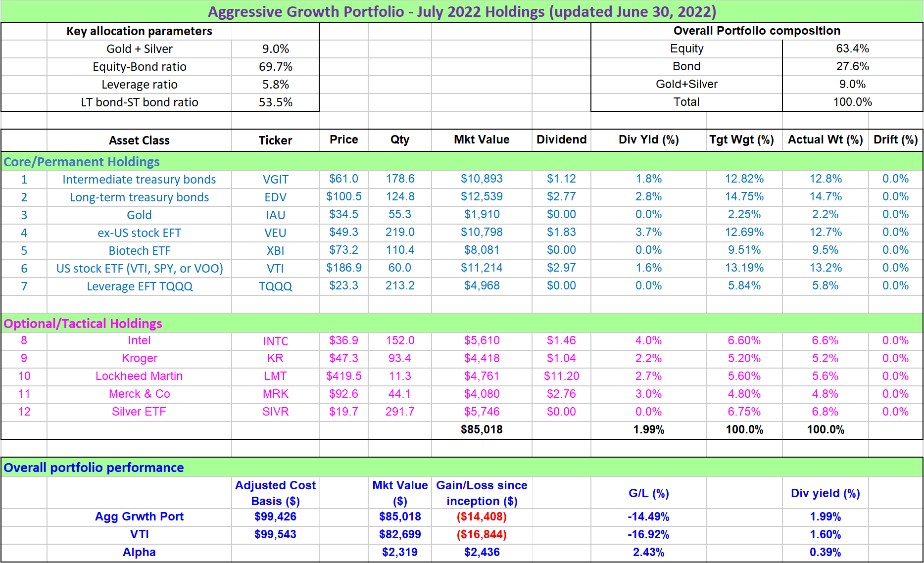The image size is (924, 563).
Task: Select the total market value $85,018 in holdings table
Action: (x=482, y=430)
